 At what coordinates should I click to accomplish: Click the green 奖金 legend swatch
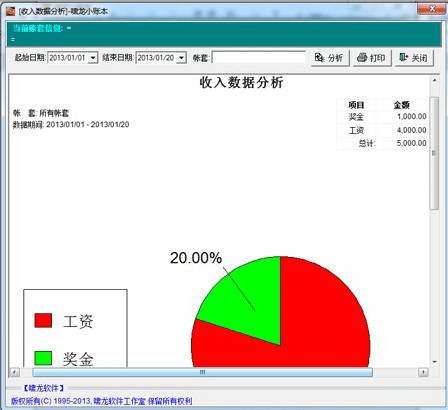tap(43, 358)
